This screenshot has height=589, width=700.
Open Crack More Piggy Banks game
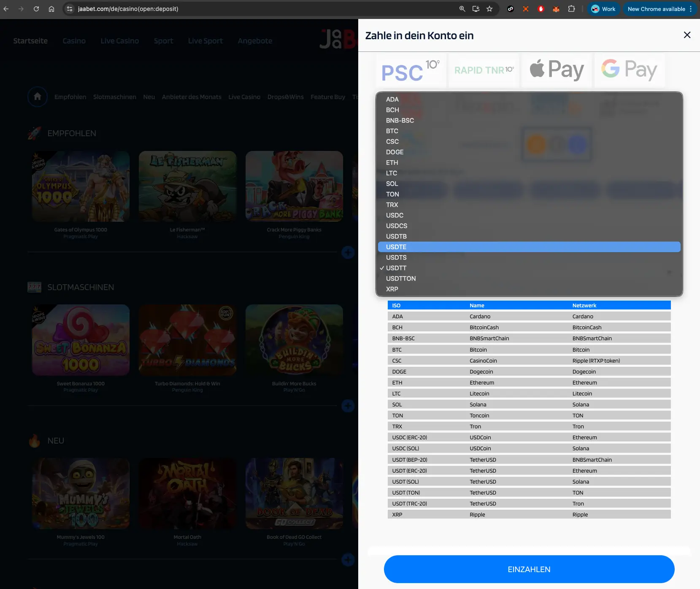coord(294,186)
